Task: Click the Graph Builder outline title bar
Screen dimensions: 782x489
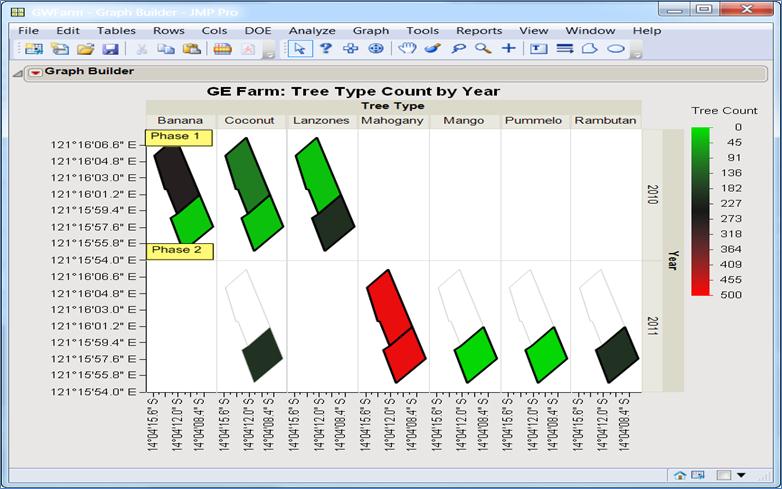Action: (x=395, y=73)
